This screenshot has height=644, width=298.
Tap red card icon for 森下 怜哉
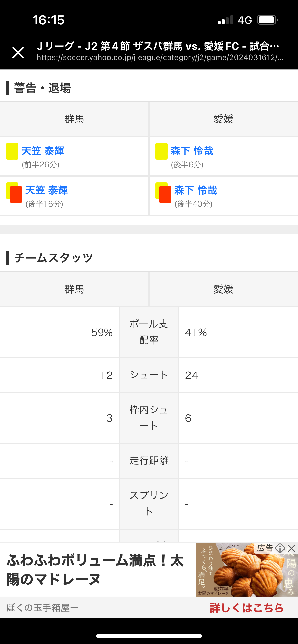click(165, 195)
